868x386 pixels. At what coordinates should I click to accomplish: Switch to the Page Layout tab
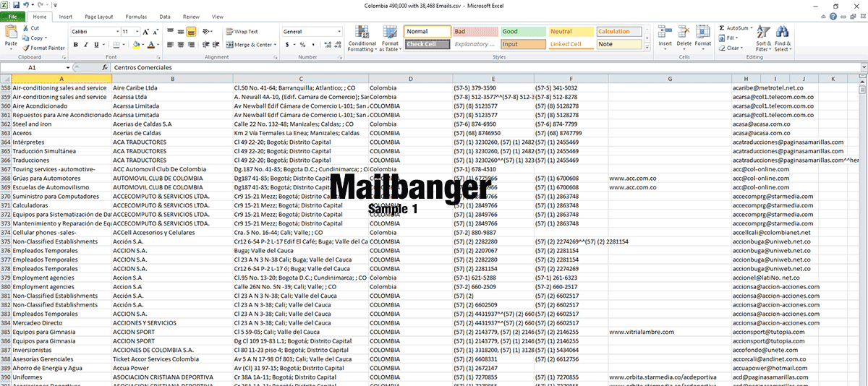click(x=98, y=16)
